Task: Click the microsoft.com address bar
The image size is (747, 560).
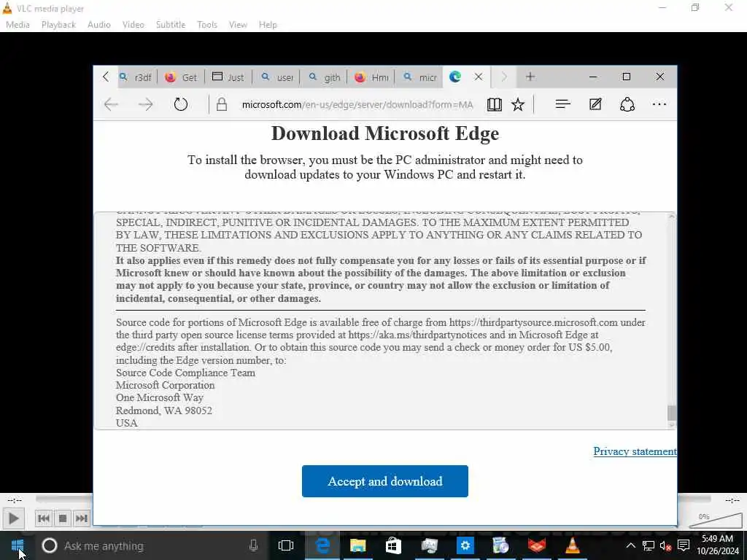Action: [x=357, y=104]
